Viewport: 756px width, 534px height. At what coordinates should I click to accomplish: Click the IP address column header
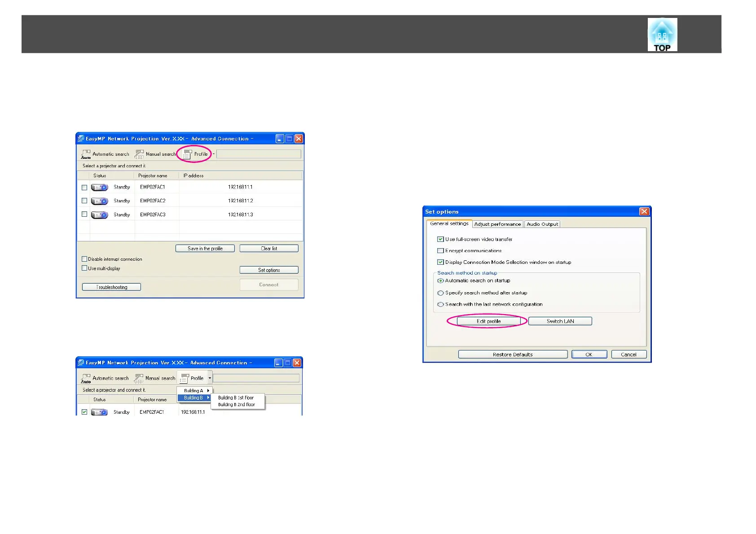click(241, 175)
